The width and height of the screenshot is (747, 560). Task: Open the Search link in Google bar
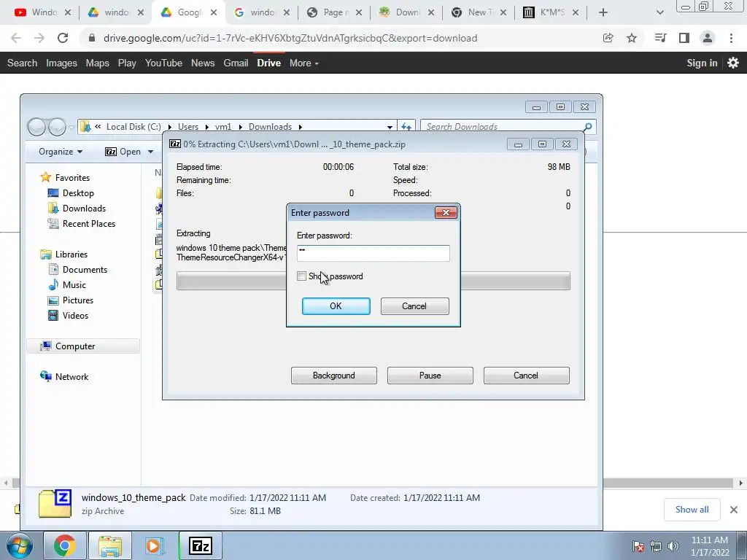(22, 63)
